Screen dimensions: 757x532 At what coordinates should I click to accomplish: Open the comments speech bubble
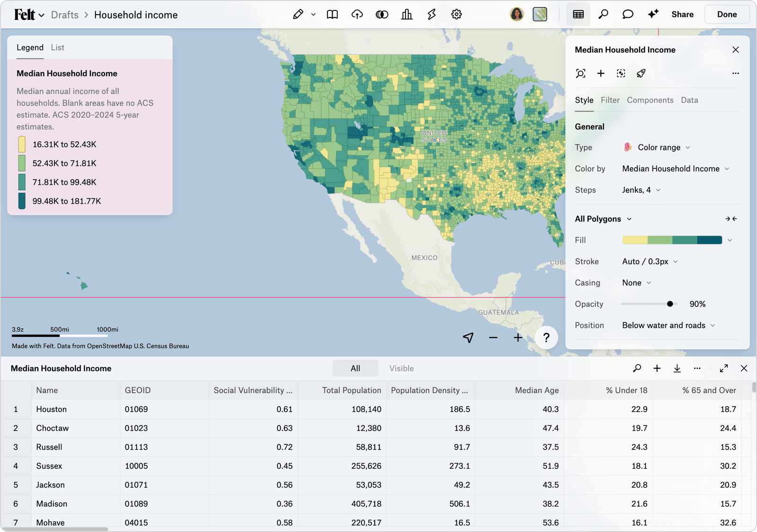628,15
